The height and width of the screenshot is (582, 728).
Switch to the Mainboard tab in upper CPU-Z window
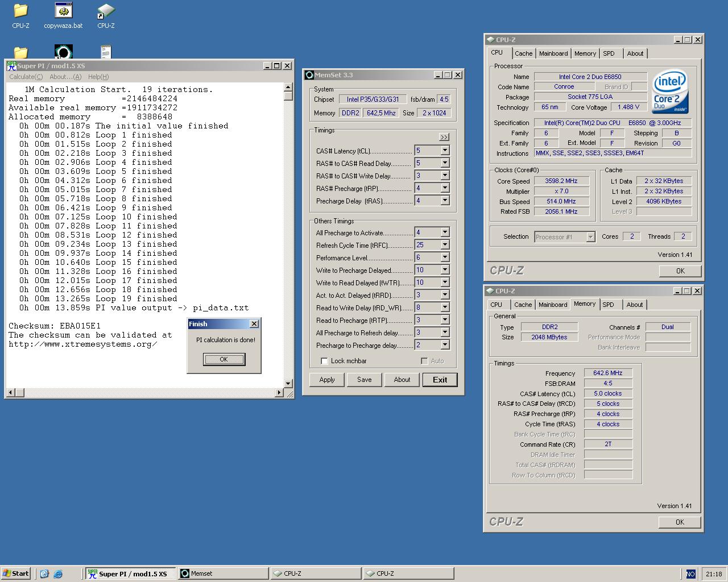click(x=553, y=53)
